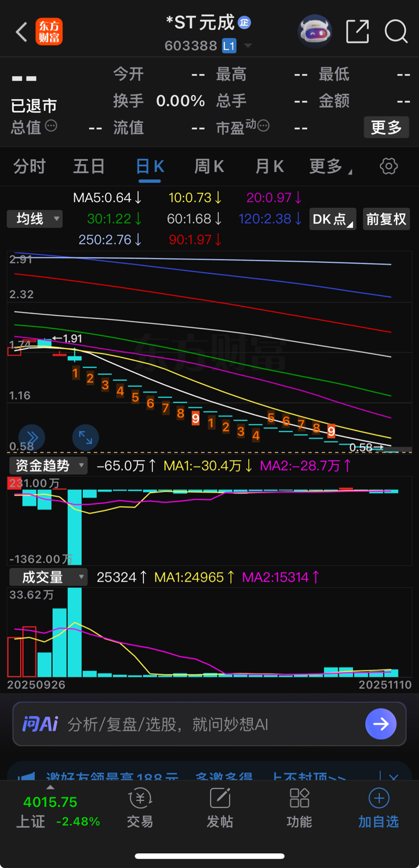Viewport: 419px width, 868px height.
Task: Tap the AI robot assistant avatar
Action: tap(315, 31)
